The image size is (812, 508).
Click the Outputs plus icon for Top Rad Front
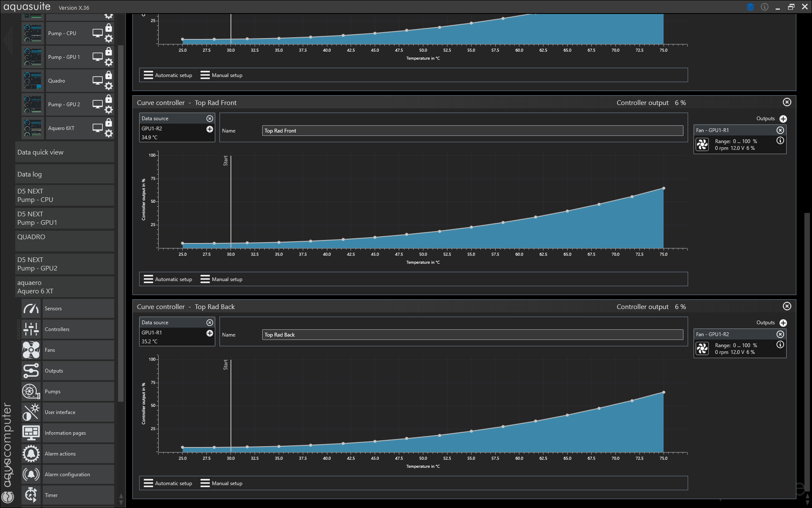[x=783, y=119]
